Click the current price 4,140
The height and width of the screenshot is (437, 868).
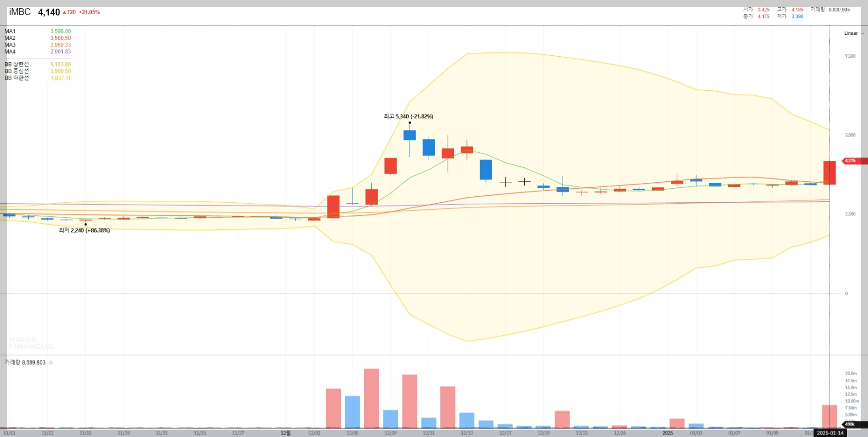pos(49,12)
